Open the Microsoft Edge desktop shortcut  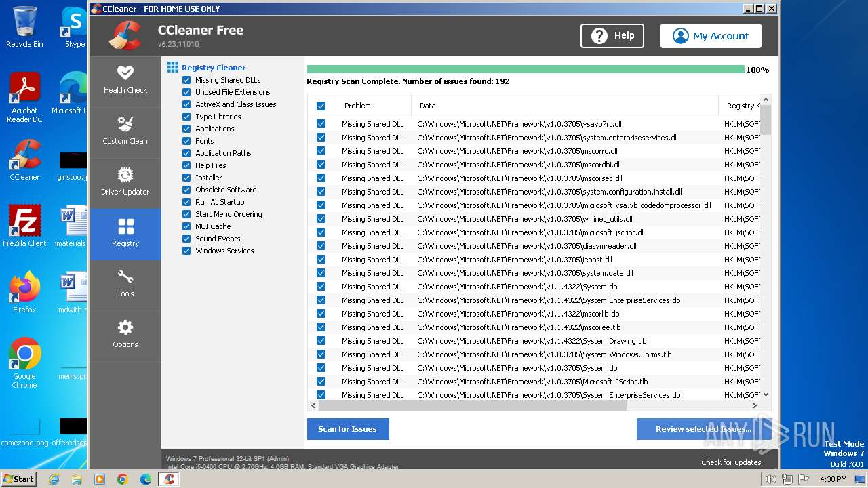(x=70, y=94)
